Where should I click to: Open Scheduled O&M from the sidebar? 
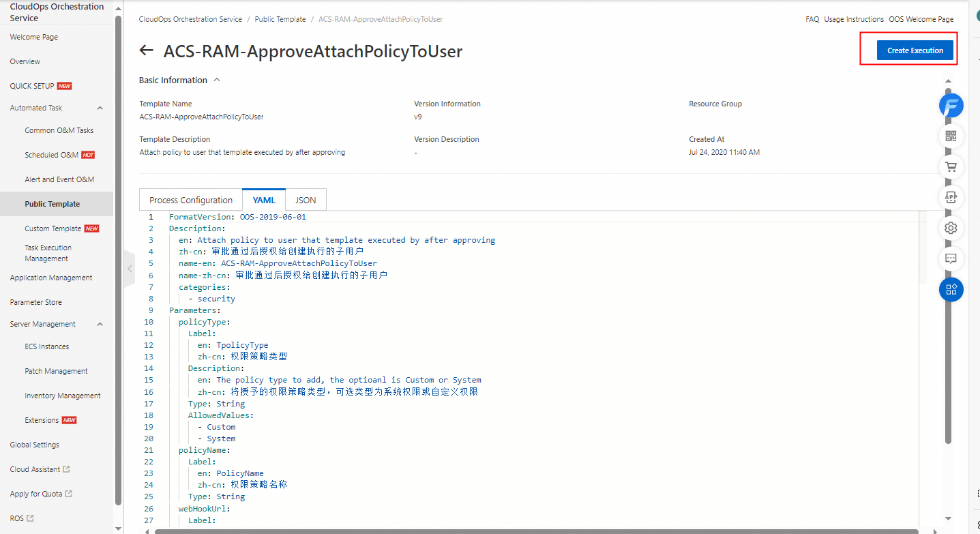53,154
